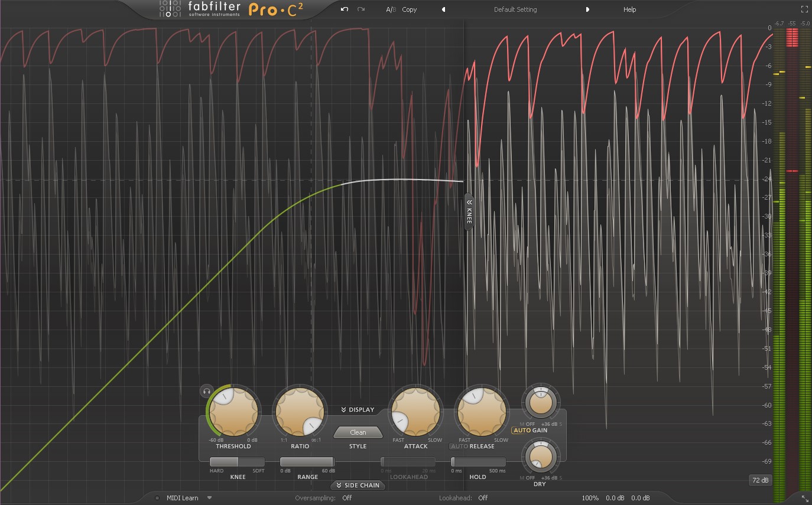Click the -5.0 peak readout above the meters
This screenshot has width=812, height=505.
805,24
